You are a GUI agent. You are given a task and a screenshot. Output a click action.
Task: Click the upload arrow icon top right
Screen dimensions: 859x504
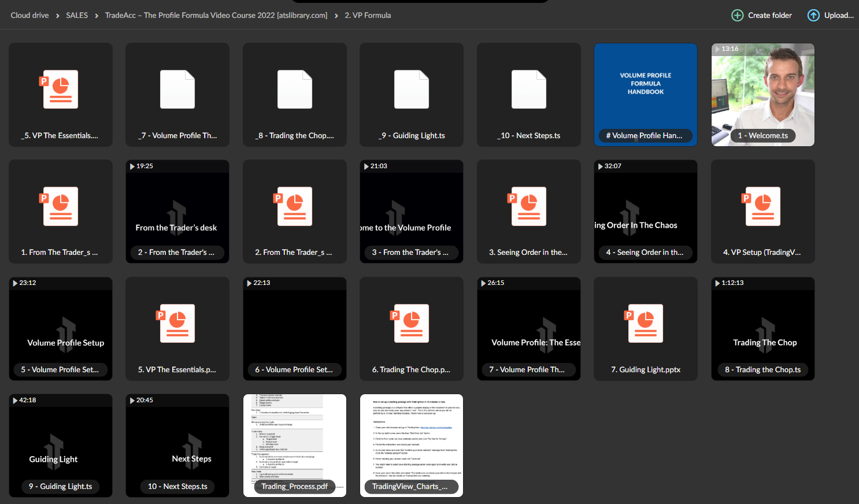coord(814,16)
